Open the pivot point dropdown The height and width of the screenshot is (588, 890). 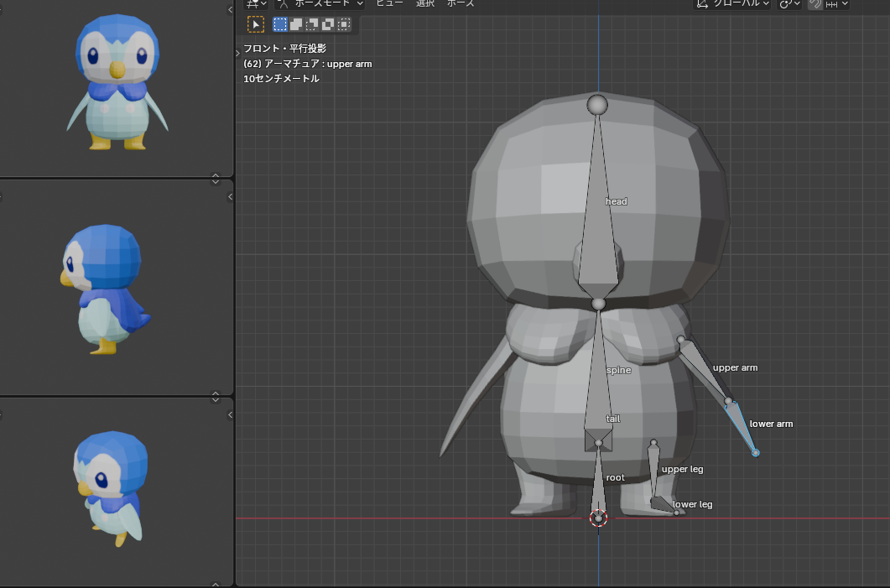coord(789,3)
